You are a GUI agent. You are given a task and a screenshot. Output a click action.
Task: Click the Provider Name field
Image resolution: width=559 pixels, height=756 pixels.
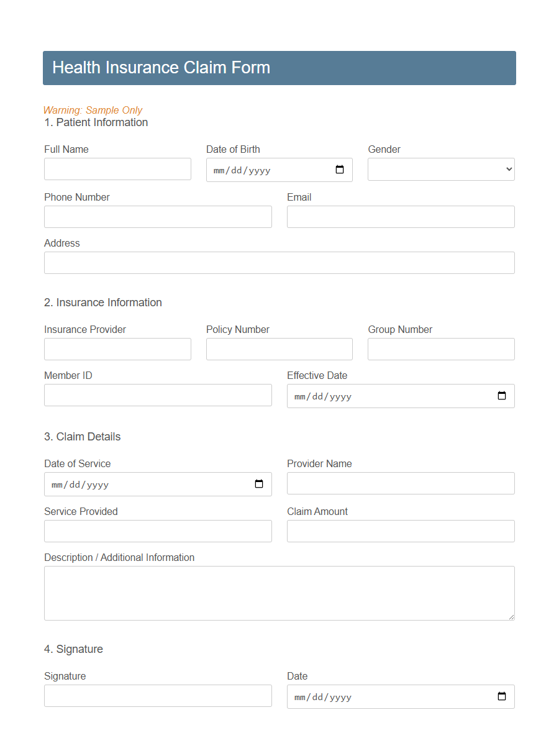pyautogui.click(x=401, y=483)
